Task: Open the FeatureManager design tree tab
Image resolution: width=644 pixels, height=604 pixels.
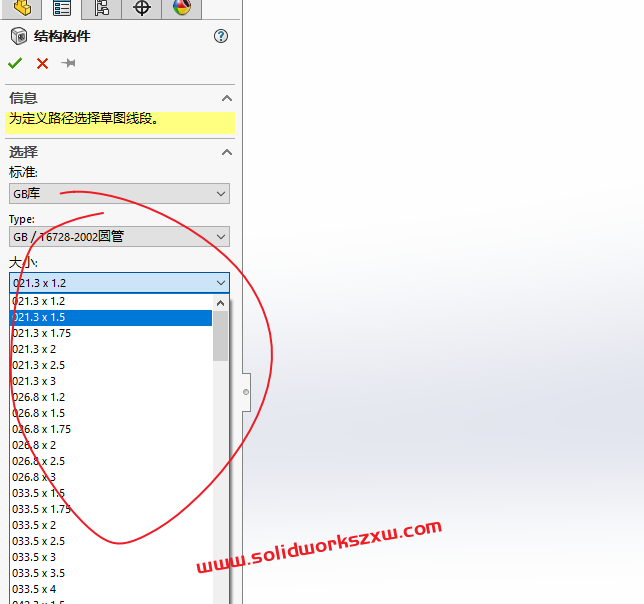Action: (x=21, y=8)
